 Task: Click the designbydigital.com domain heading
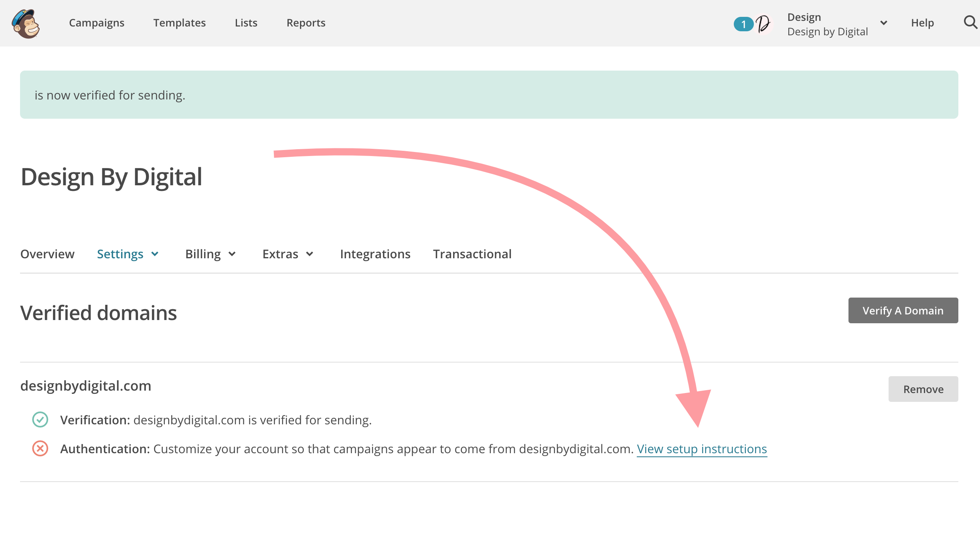(x=86, y=386)
